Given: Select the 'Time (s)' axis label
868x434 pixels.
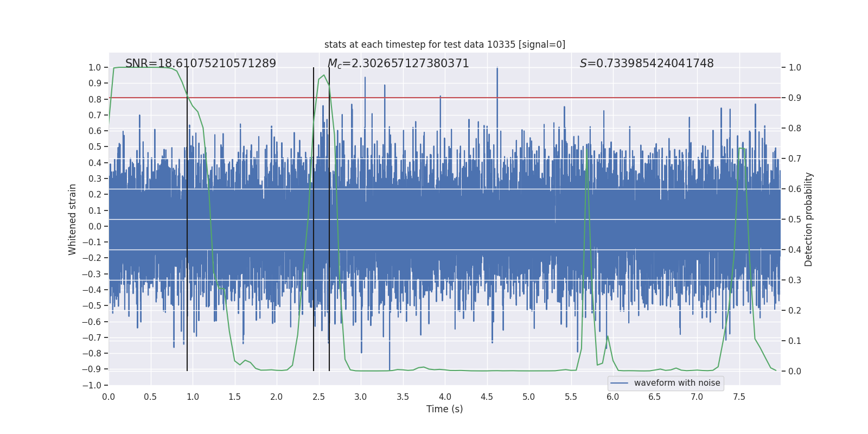Looking at the screenshot, I should point(445,409).
